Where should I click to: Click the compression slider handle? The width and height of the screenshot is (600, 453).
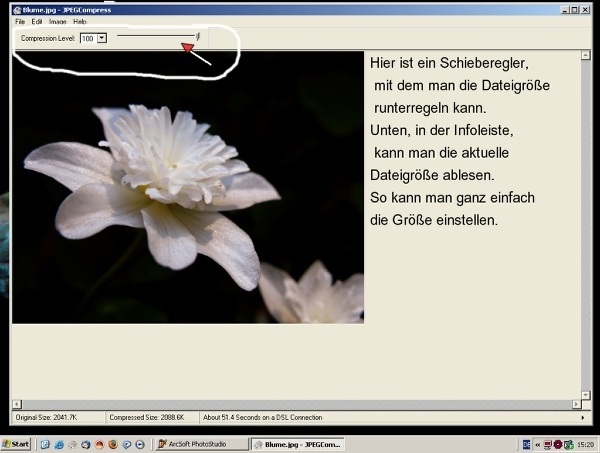[197, 37]
